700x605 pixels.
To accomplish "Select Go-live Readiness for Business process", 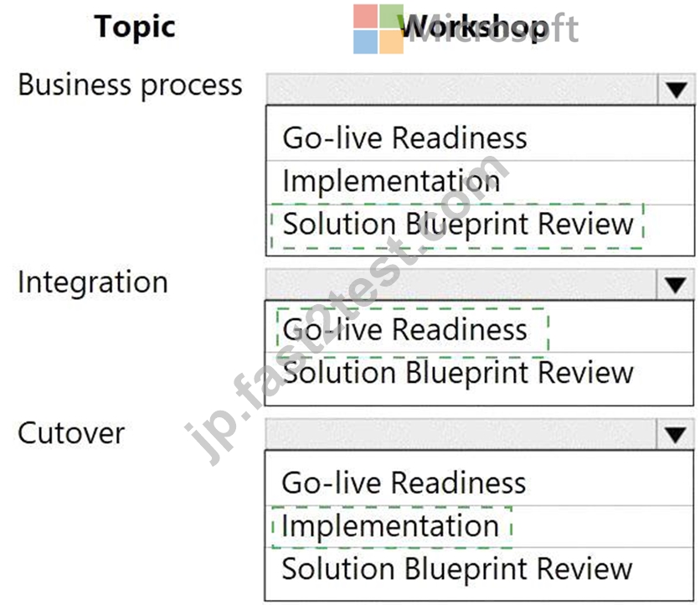I will pyautogui.click(x=480, y=137).
